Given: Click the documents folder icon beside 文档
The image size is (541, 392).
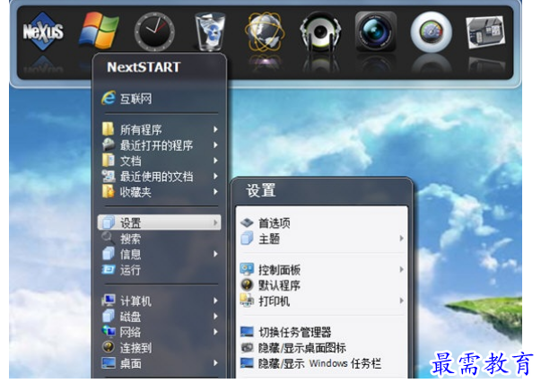Looking at the screenshot, I should tap(109, 160).
